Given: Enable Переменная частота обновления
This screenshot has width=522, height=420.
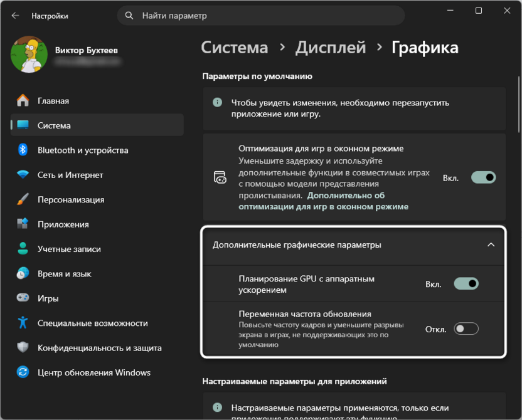Looking at the screenshot, I should (465, 328).
